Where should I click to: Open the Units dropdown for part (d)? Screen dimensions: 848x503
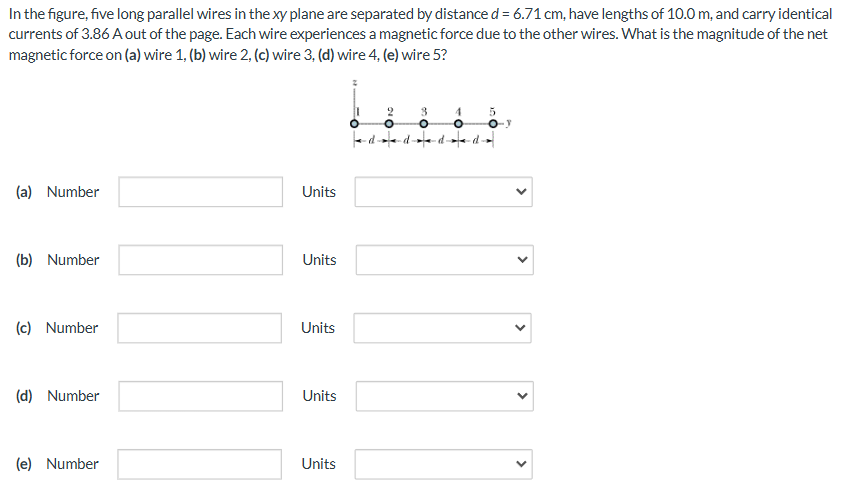445,396
